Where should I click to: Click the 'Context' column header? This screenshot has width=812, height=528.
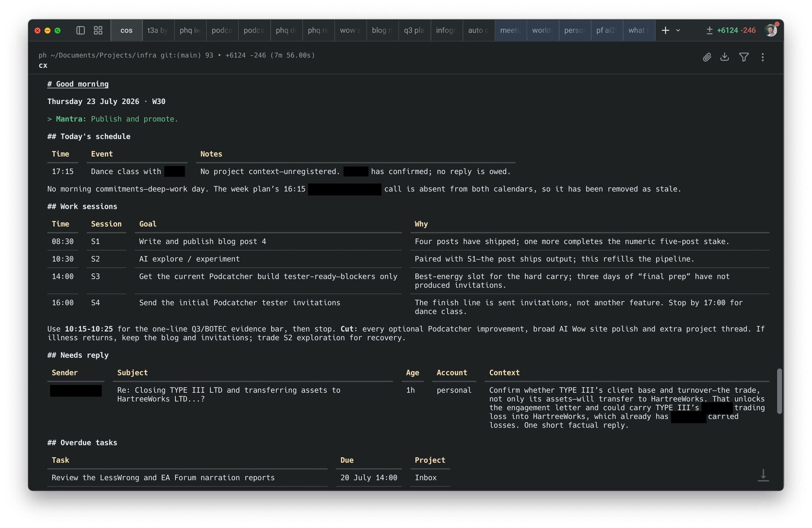(x=504, y=373)
